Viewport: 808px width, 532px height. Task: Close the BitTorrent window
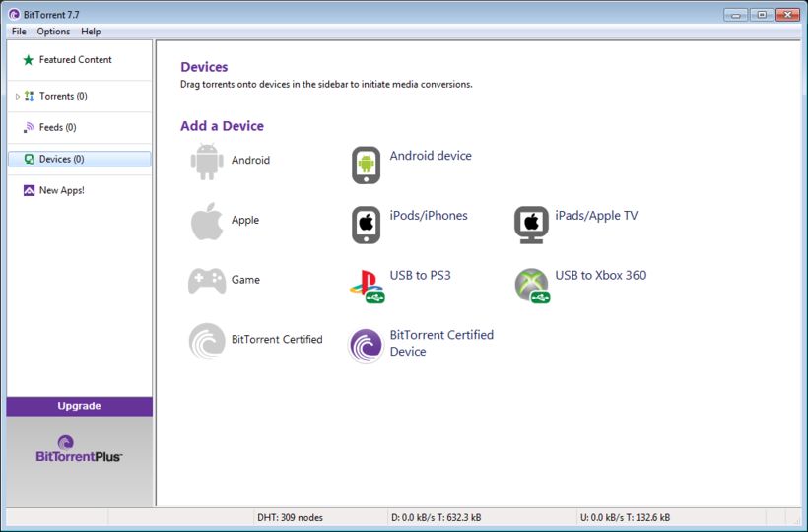coord(787,15)
